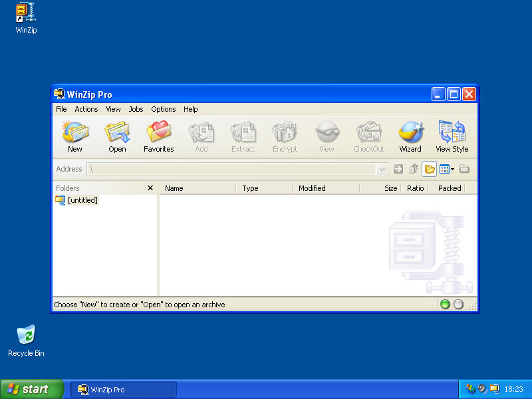Open the Options menu
Image resolution: width=532 pixels, height=399 pixels.
[x=163, y=109]
